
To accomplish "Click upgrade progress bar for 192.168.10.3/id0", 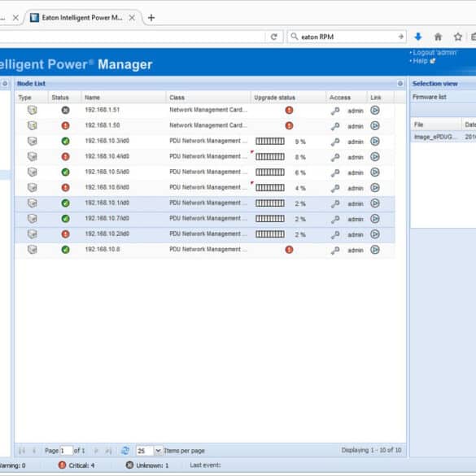I will pyautogui.click(x=270, y=141).
